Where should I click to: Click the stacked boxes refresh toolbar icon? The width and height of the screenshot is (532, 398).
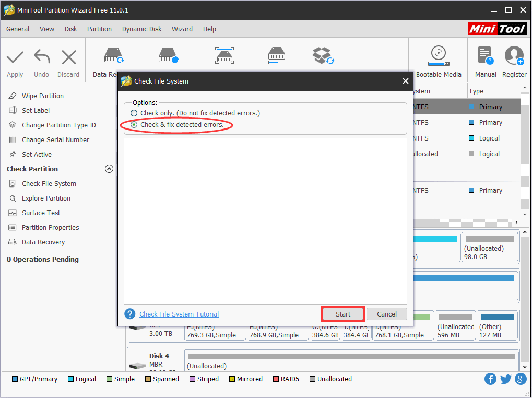tap(323, 56)
